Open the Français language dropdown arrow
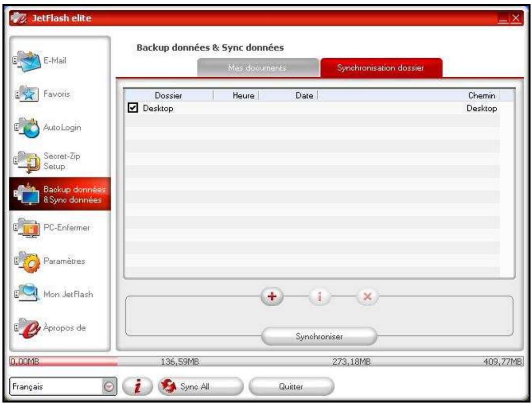 [x=109, y=387]
